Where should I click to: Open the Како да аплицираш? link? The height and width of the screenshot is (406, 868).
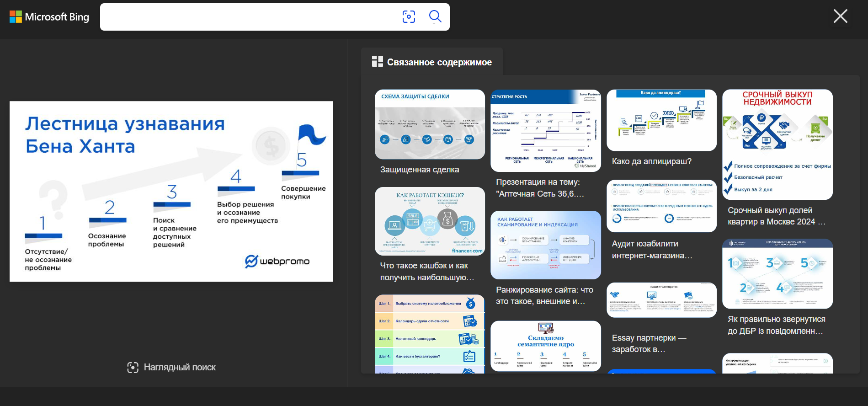(652, 161)
